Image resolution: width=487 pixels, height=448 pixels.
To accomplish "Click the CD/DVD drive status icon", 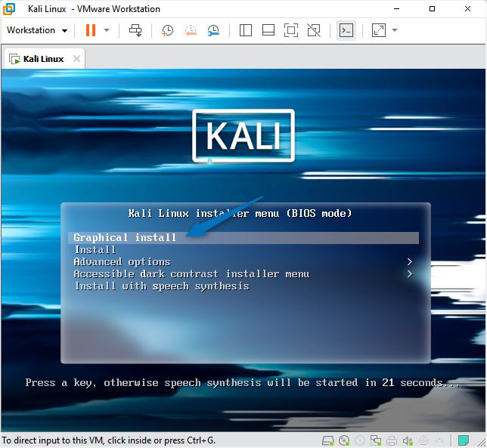I will pyautogui.click(x=344, y=440).
